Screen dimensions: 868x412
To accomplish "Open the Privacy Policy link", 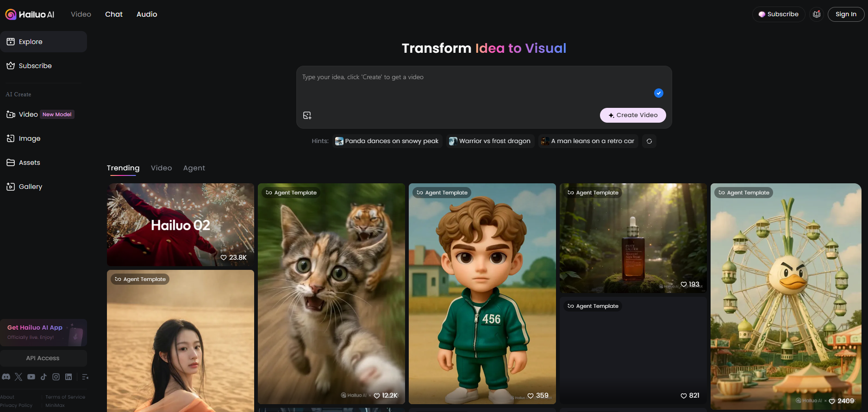I will coord(16,405).
